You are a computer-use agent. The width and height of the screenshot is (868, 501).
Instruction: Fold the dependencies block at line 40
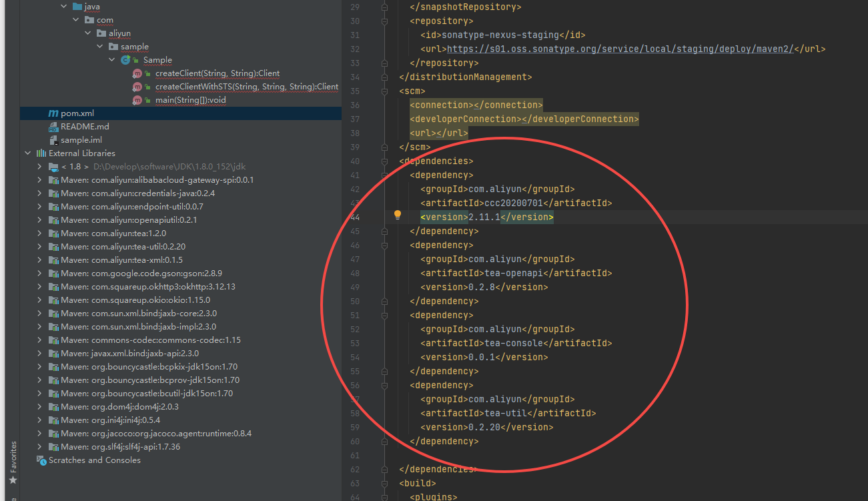(x=384, y=161)
